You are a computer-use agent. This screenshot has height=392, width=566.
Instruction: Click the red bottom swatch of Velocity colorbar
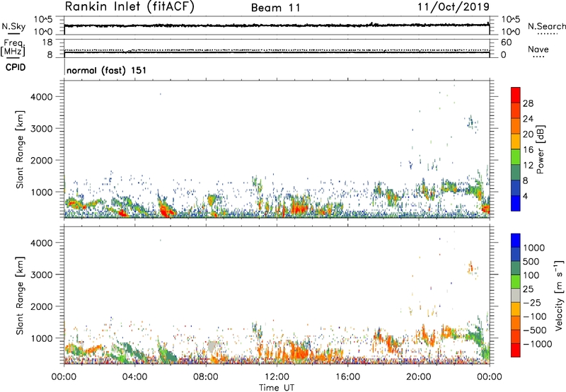(x=516, y=350)
